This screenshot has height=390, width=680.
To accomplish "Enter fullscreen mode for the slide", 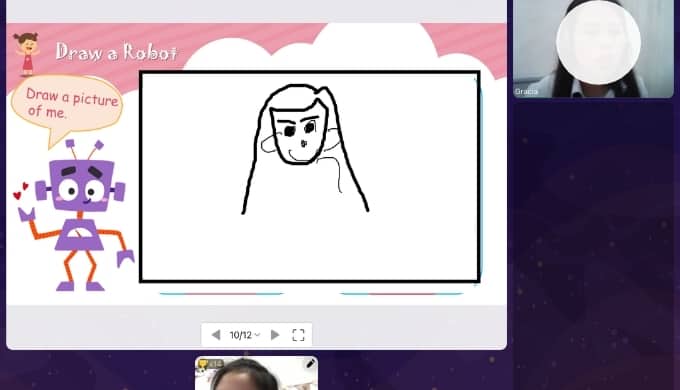I will pos(298,335).
